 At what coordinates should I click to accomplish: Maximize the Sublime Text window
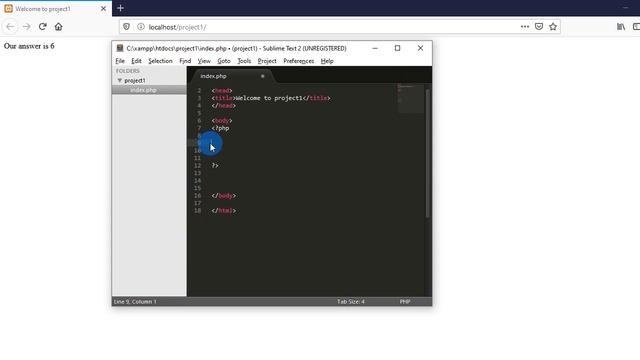(397, 48)
